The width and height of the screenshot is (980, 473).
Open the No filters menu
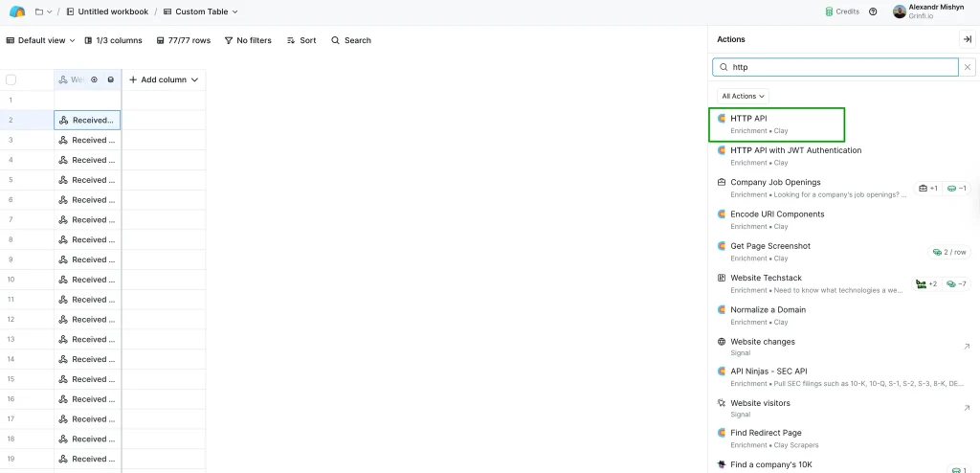click(248, 40)
